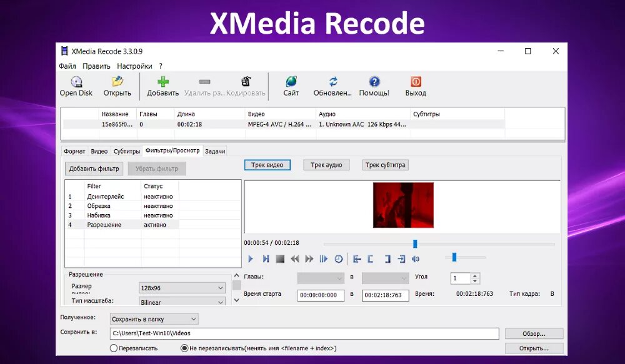Increase the Угол spinner value

(474, 275)
